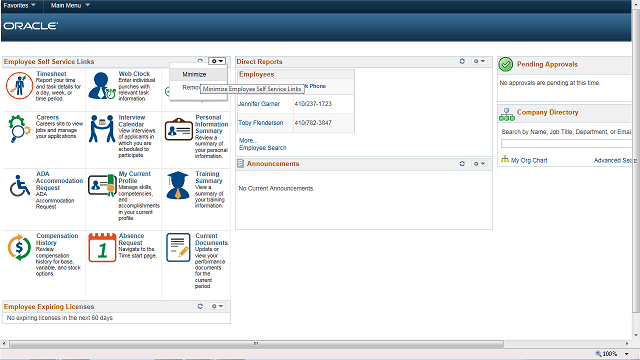640x360 pixels.
Task: Open Employee Expiring Licenses gear dropdown
Action: click(217, 306)
